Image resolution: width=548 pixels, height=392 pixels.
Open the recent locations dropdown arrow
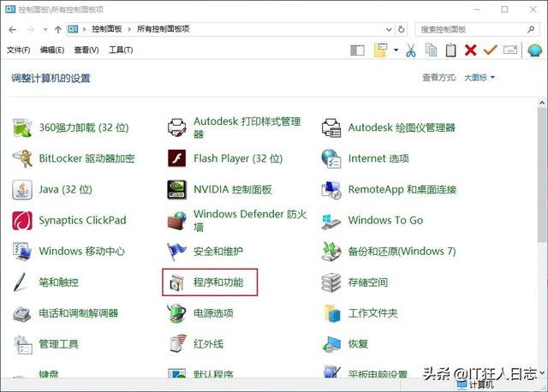(45, 29)
